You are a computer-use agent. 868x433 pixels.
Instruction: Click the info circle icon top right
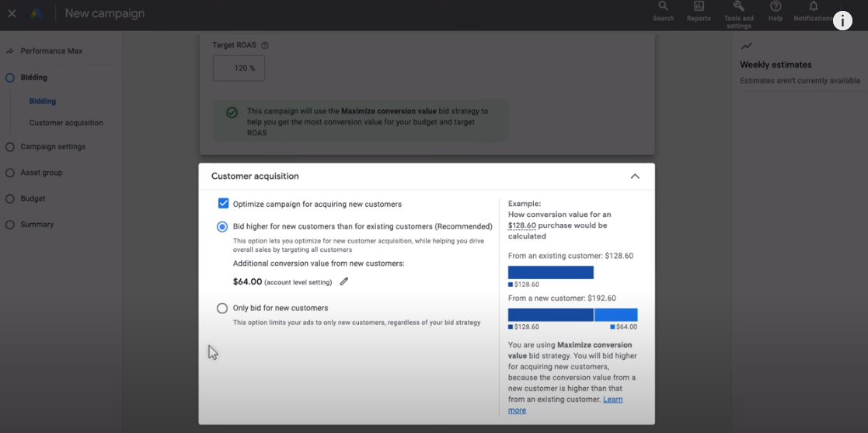pyautogui.click(x=842, y=21)
